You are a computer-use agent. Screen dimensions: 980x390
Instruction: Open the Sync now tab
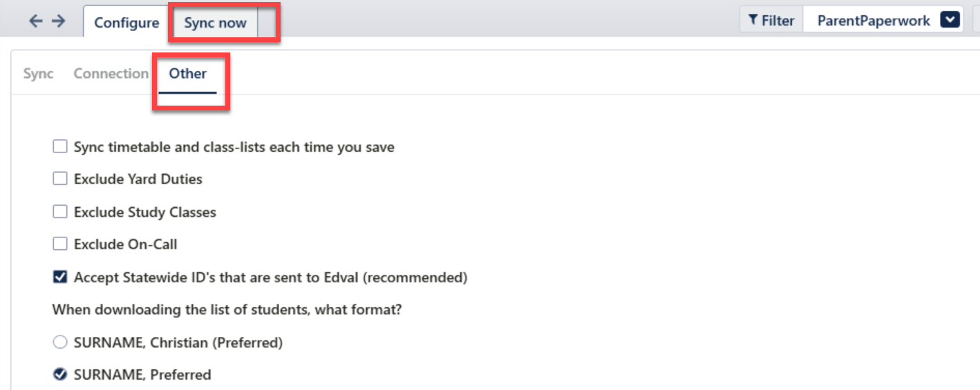[215, 23]
